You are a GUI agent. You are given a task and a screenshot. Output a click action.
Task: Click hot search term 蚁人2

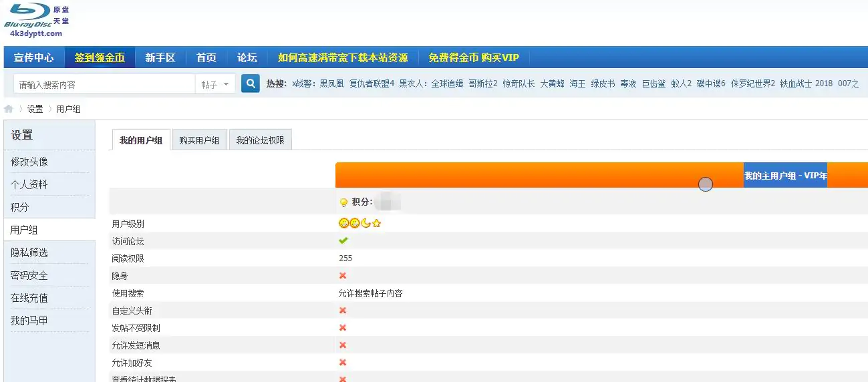click(x=682, y=83)
